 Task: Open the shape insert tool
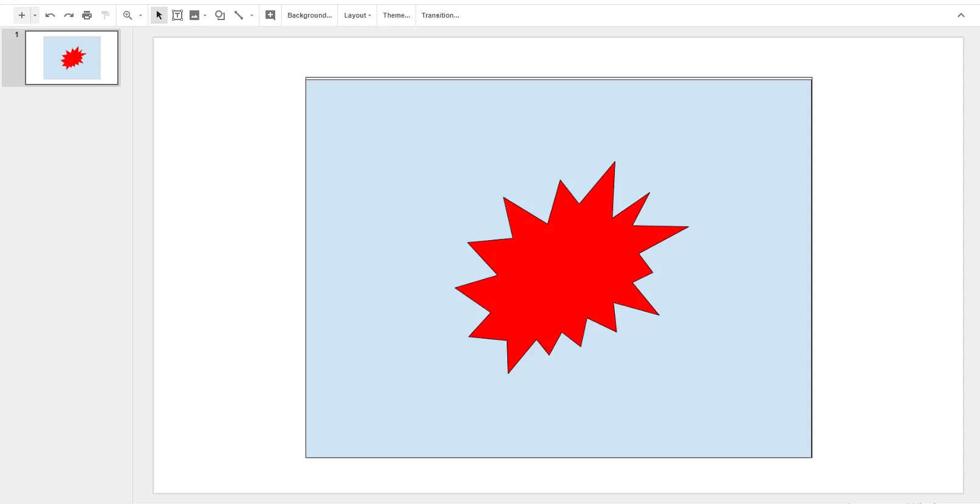point(220,15)
